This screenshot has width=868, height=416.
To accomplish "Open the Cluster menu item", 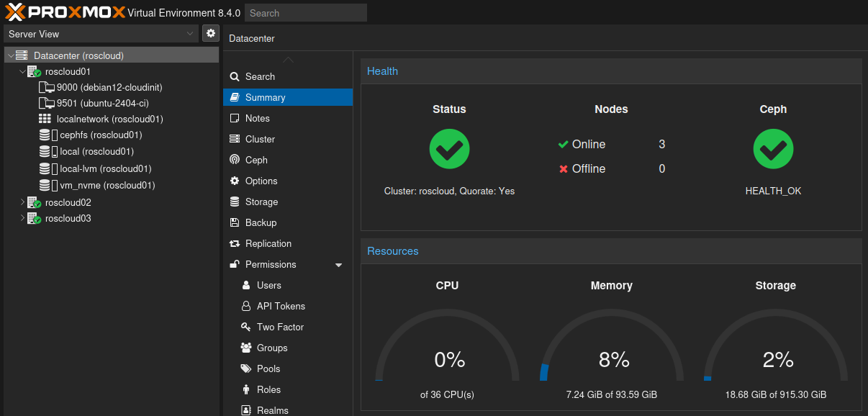I will pos(288,139).
